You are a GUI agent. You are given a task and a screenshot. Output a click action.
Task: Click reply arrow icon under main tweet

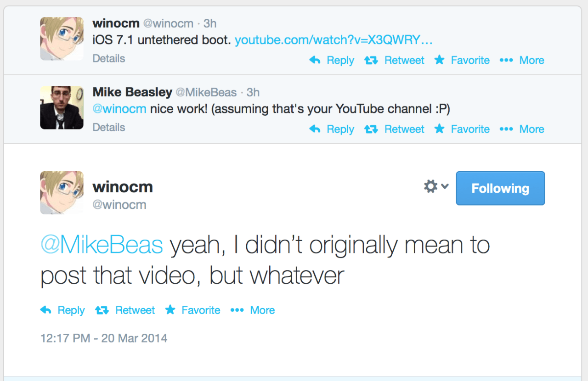pos(46,310)
